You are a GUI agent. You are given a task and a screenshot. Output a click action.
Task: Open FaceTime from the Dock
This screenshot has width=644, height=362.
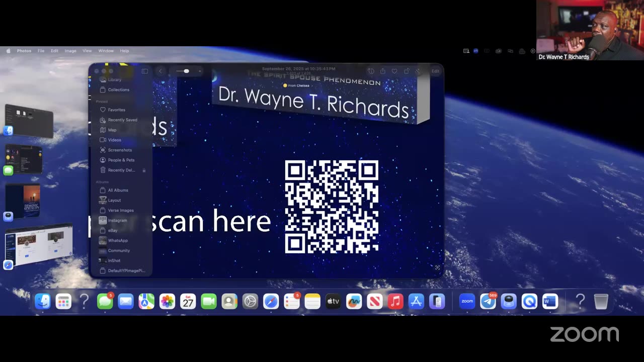point(209,301)
